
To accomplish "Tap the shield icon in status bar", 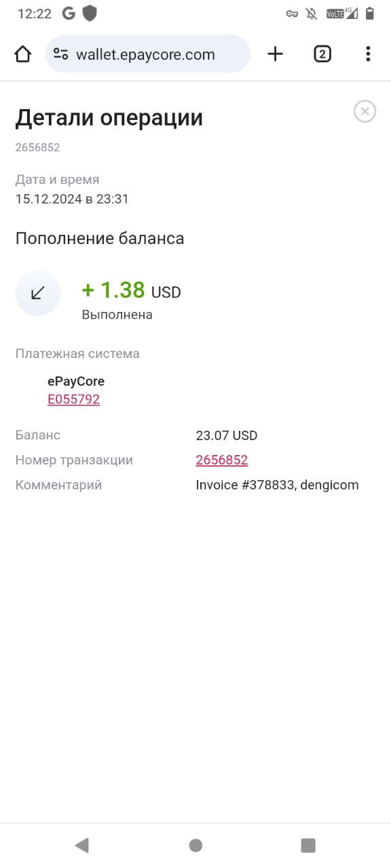I will pyautogui.click(x=90, y=13).
